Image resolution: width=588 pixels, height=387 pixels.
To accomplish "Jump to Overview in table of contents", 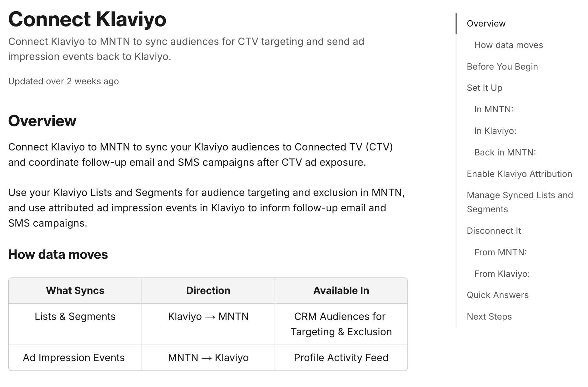I will [486, 23].
